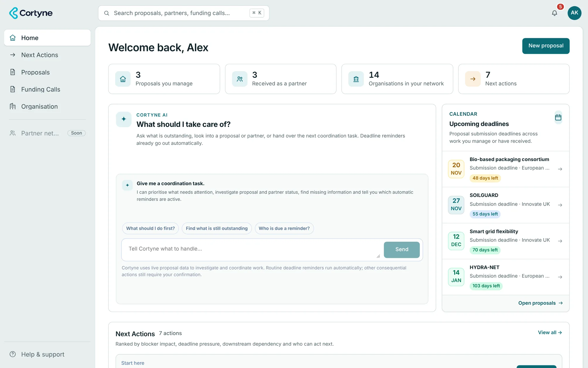Click the Partner network Soon item
The height and width of the screenshot is (368, 588).
point(47,133)
